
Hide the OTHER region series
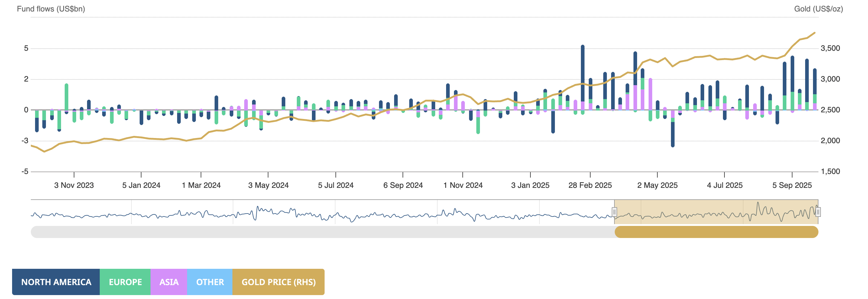pyautogui.click(x=209, y=282)
